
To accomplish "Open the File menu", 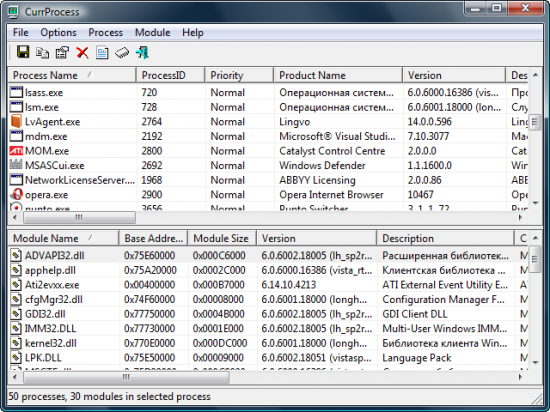I will [x=21, y=33].
